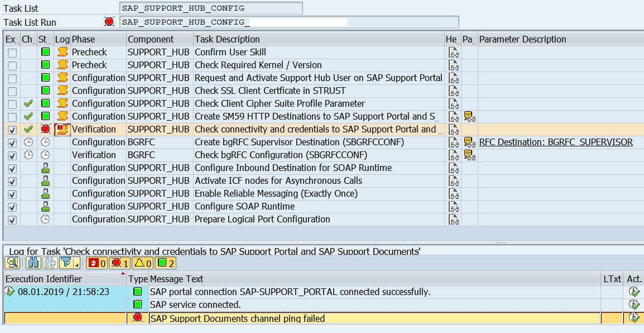
Task: Select 'Enable Reliable Messaging (Exactly Once)' description
Action: pyautogui.click(x=276, y=193)
